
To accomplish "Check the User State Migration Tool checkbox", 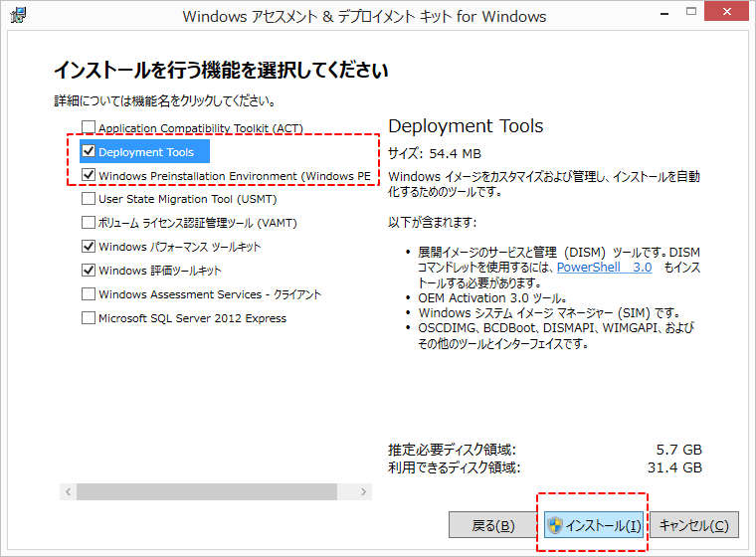I will (x=89, y=198).
